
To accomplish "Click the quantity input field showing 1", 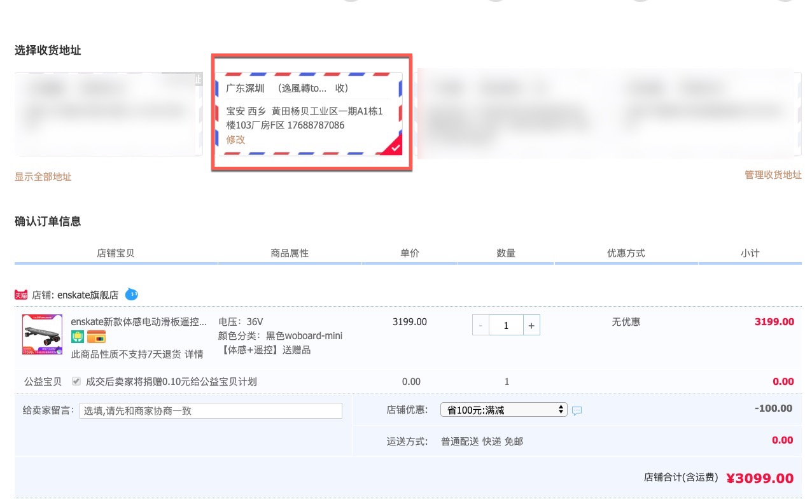I will (x=506, y=325).
